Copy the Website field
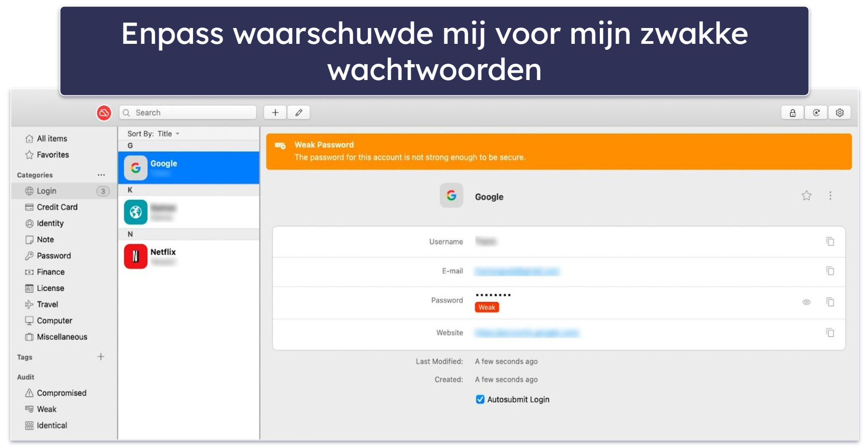This screenshot has width=868, height=447. (x=830, y=333)
